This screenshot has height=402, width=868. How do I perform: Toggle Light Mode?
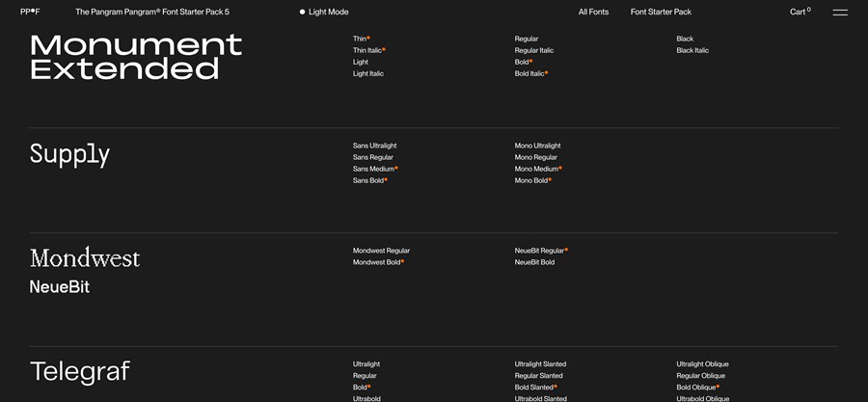(x=324, y=12)
